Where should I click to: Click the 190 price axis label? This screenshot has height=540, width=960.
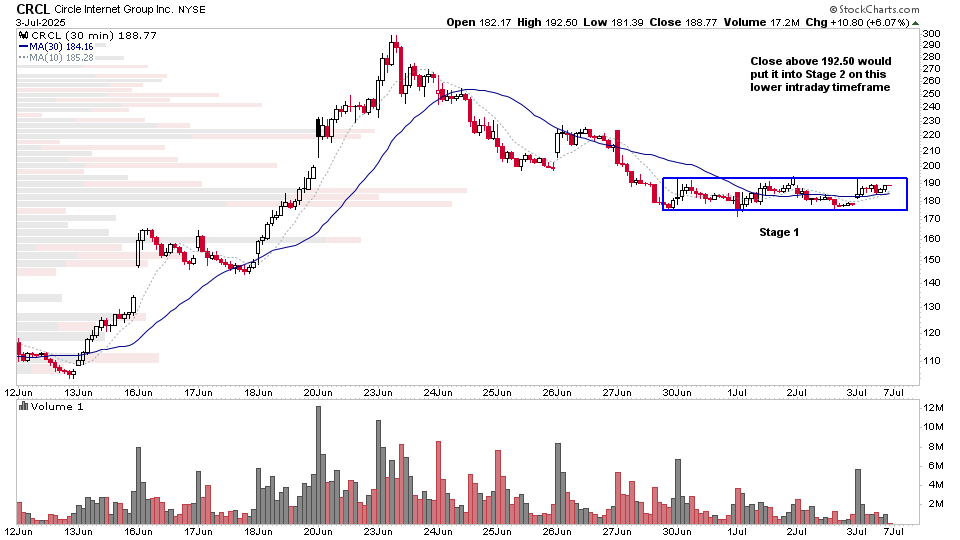click(x=931, y=182)
